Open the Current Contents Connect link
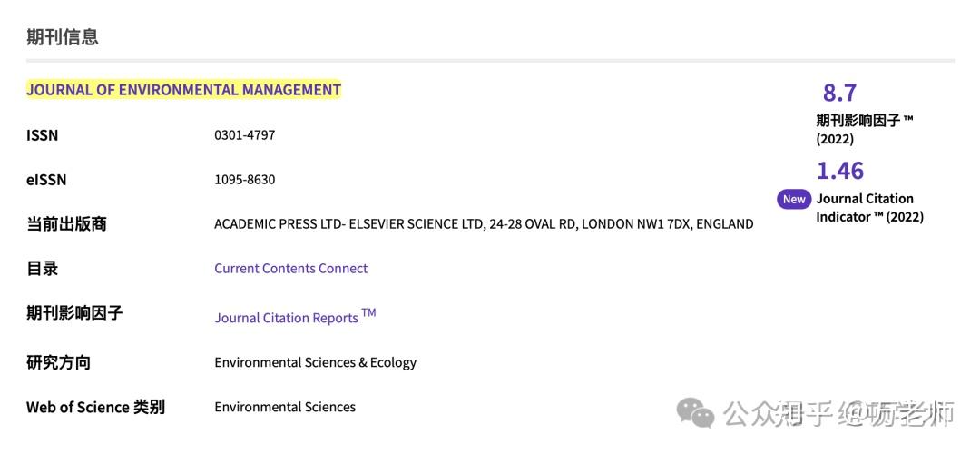Image resolution: width=980 pixels, height=454 pixels. pos(290,268)
